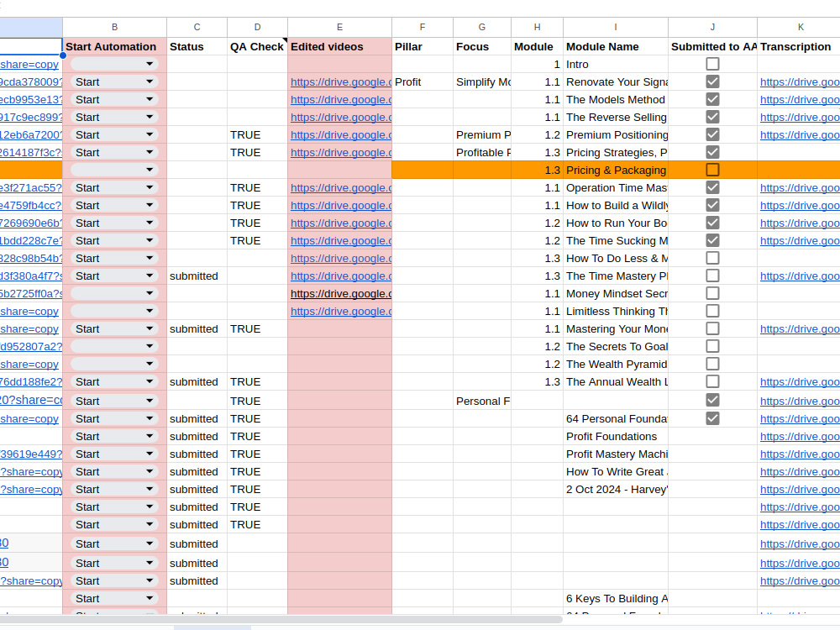
Task: Select the Simplify Mo cell in Focus column
Action: [482, 82]
